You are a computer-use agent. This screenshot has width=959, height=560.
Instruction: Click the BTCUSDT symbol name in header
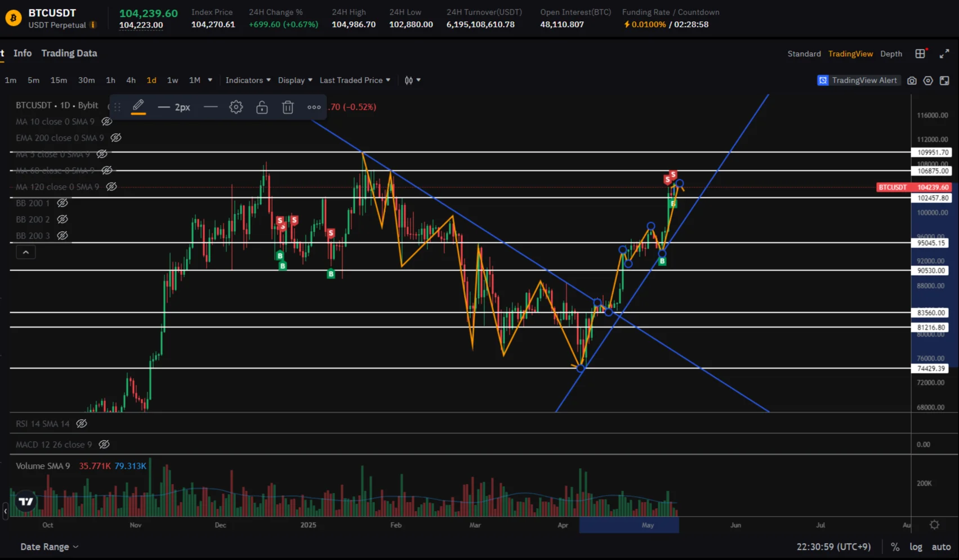click(x=52, y=13)
